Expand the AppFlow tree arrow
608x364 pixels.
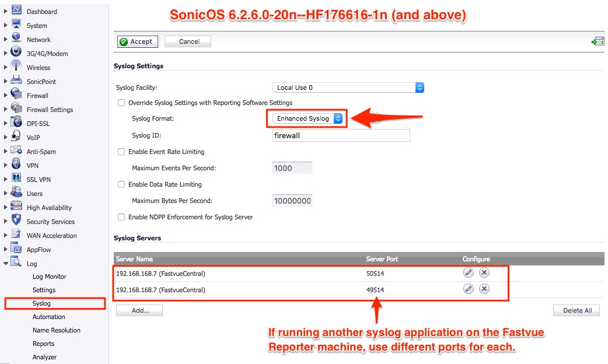point(5,249)
